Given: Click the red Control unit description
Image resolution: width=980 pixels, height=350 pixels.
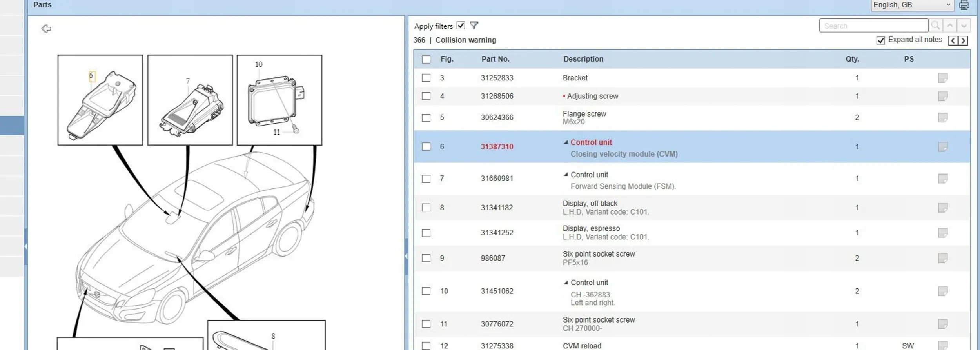Looking at the screenshot, I should point(591,142).
